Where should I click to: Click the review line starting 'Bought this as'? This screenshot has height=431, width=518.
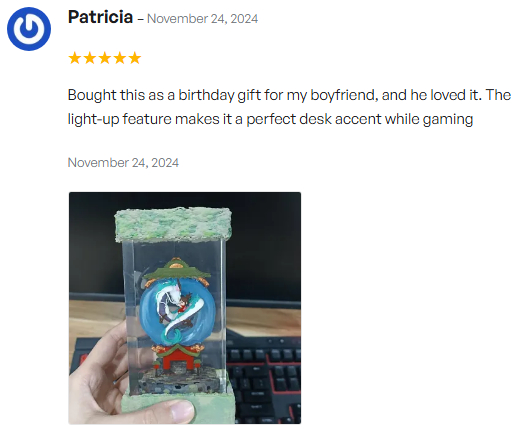pos(289,95)
